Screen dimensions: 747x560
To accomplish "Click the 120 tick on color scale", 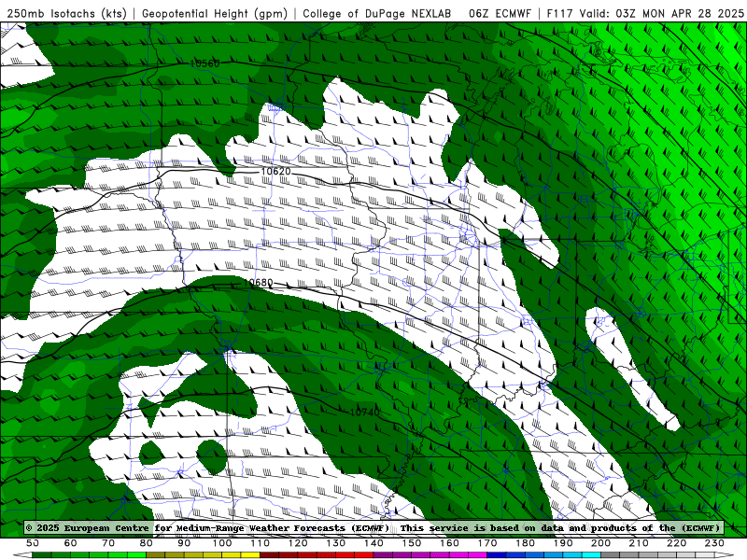I will tap(298, 543).
